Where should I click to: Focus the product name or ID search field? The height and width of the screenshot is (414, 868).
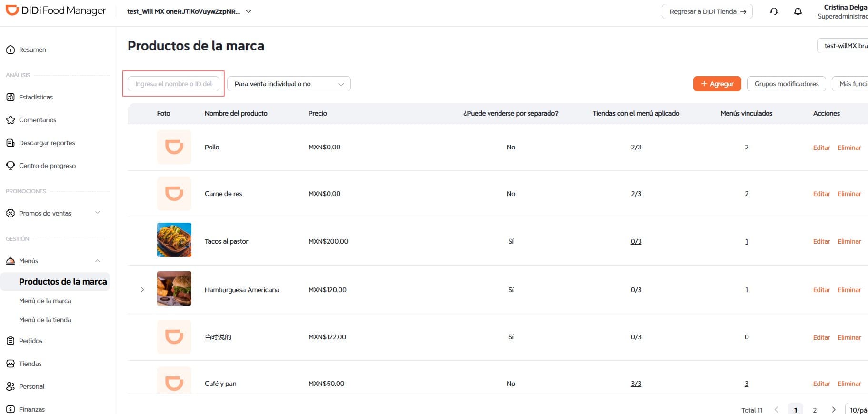coord(173,84)
